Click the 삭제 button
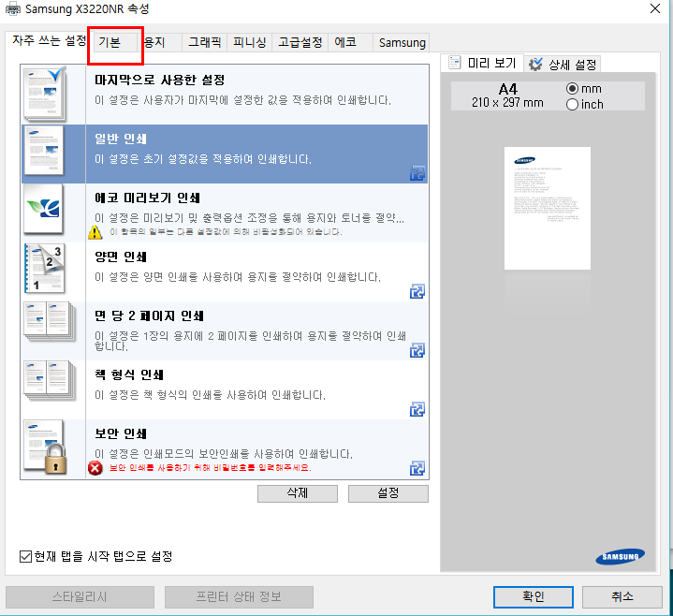673x616 pixels. (298, 493)
